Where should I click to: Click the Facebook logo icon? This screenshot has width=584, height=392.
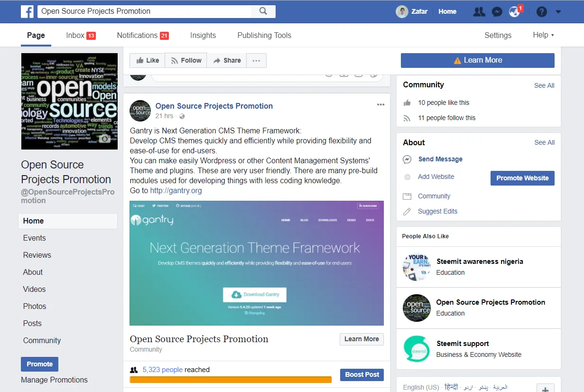pyautogui.click(x=27, y=11)
